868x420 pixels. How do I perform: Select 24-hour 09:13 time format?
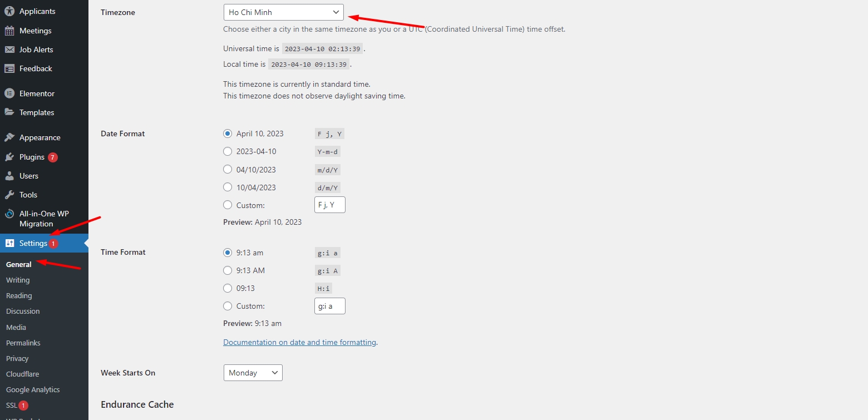tap(228, 288)
